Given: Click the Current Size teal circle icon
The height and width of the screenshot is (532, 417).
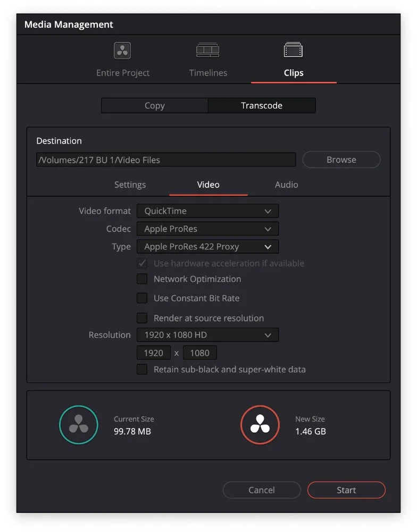Looking at the screenshot, I should (79, 425).
